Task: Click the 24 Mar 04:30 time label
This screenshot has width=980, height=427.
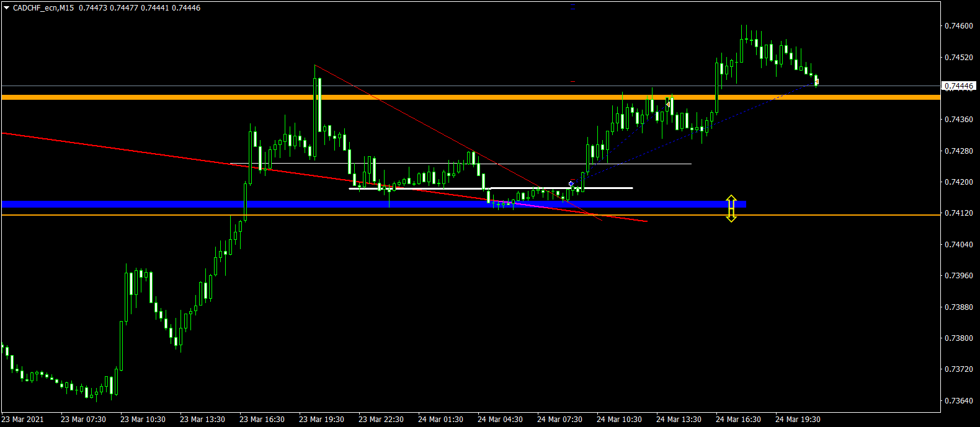Action: pos(501,420)
